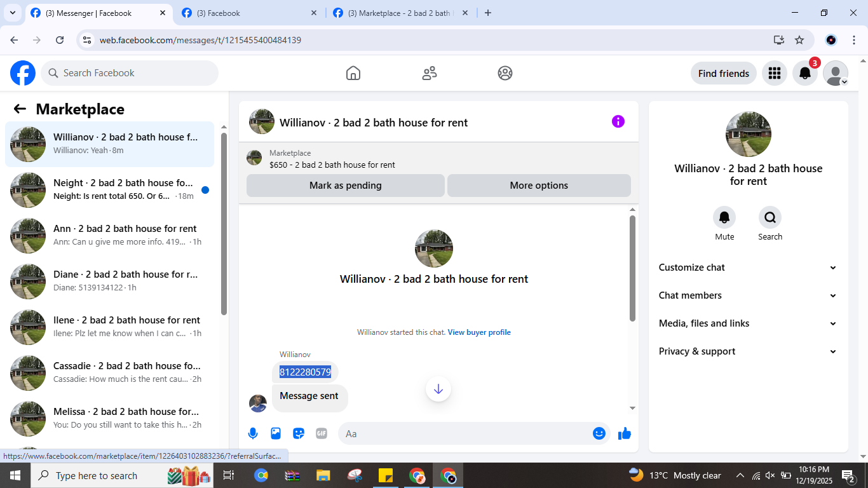Open Ilene conversation in list
The width and height of the screenshot is (868, 488).
pyautogui.click(x=109, y=327)
